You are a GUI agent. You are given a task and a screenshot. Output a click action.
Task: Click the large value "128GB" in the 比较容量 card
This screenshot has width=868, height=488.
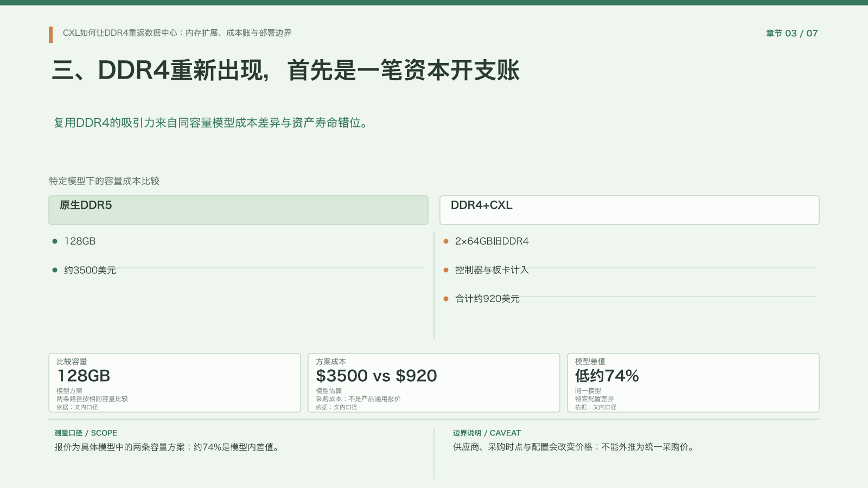(84, 376)
